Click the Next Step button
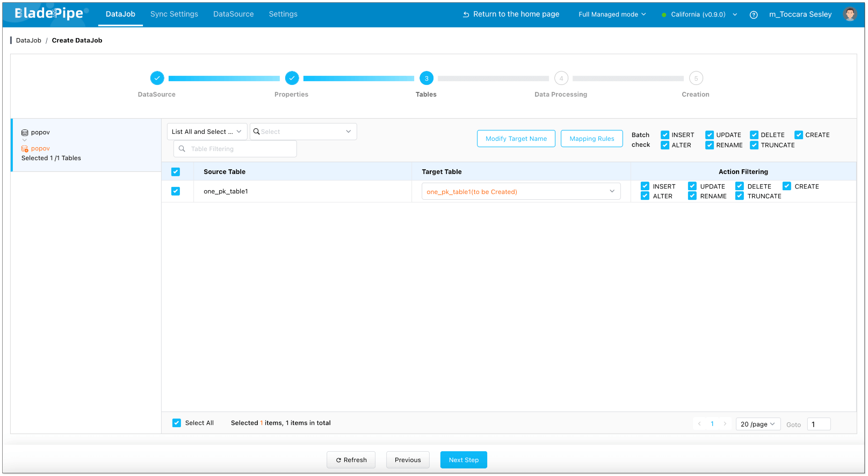The image size is (868, 476). tap(464, 460)
